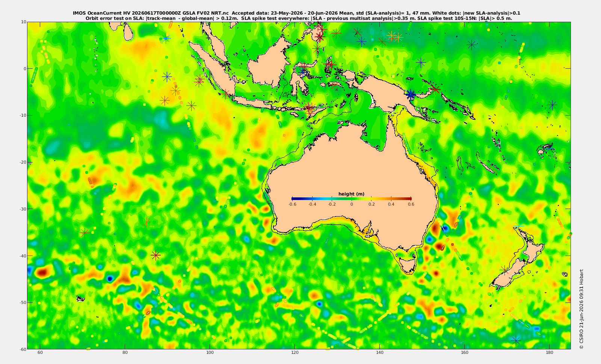Click the 'height (m)' colorbar label
The height and width of the screenshot is (364, 601).
pyautogui.click(x=351, y=194)
